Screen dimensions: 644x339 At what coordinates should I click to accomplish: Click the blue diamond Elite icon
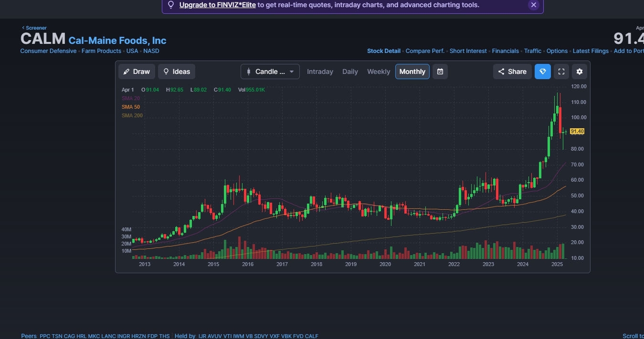[x=543, y=72]
